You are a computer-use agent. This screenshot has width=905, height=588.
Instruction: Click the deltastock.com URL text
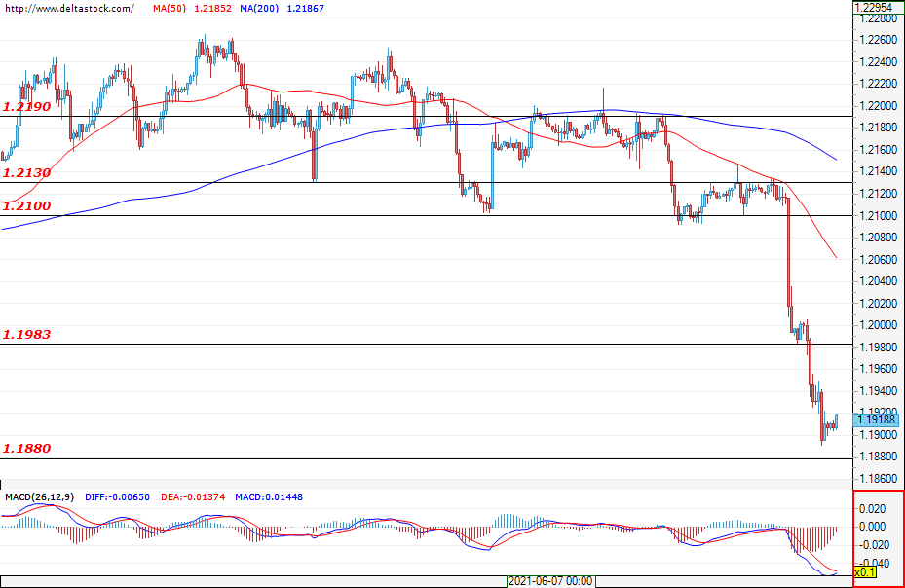69,9
